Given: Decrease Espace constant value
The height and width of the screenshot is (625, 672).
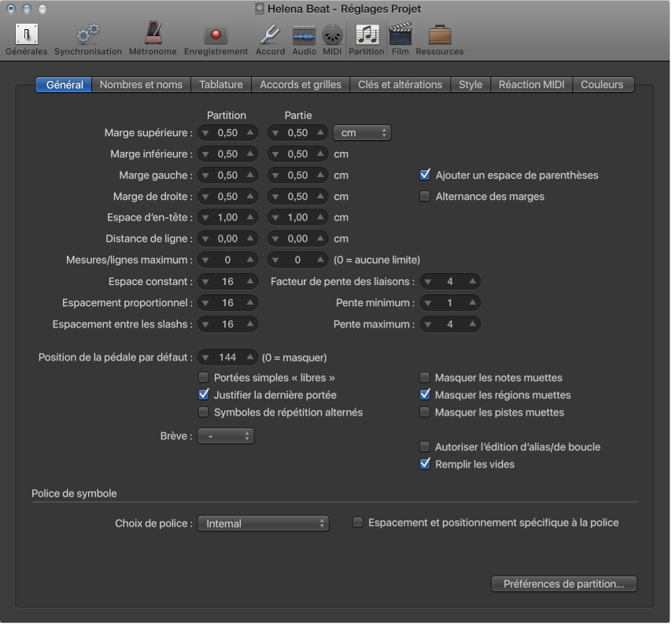Looking at the screenshot, I should click(x=205, y=282).
